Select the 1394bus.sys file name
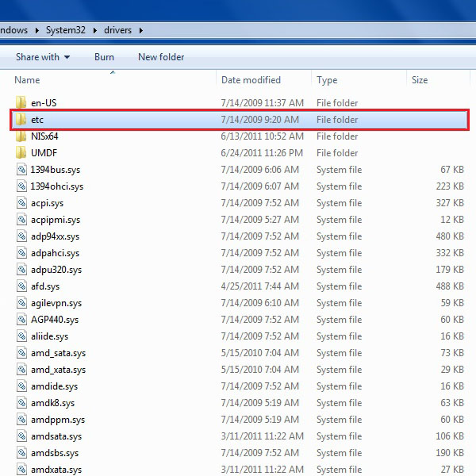476x476 pixels. point(56,170)
